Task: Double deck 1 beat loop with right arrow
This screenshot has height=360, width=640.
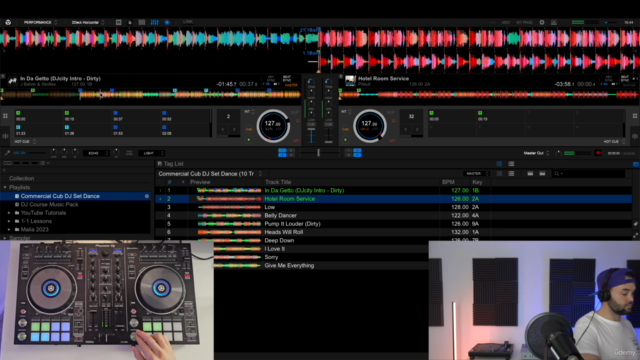Action: [234, 129]
